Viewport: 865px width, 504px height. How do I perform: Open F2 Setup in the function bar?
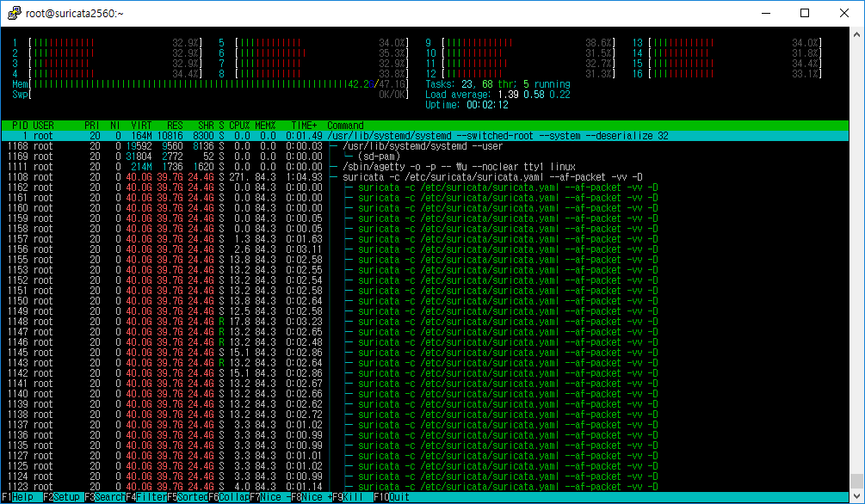click(x=63, y=497)
